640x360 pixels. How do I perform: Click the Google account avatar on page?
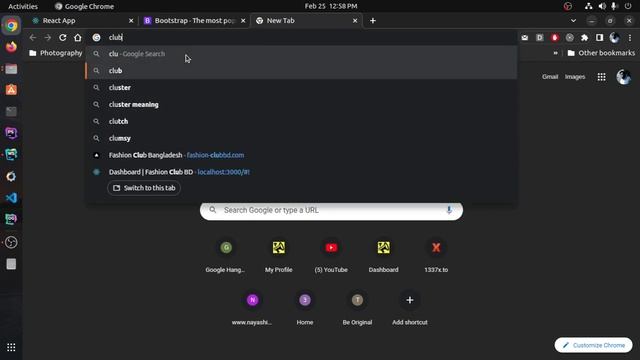624,77
